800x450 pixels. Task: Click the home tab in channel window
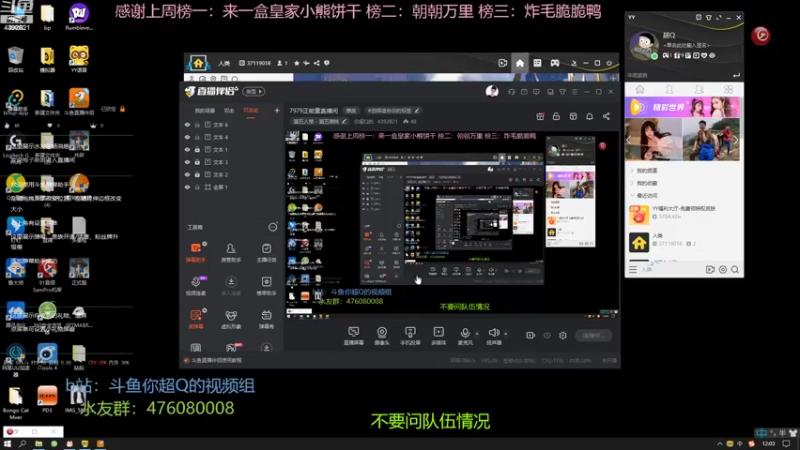click(x=519, y=63)
